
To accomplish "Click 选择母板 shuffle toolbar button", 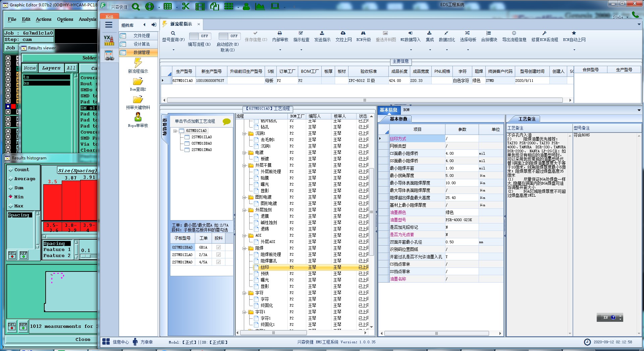I will click(468, 37).
